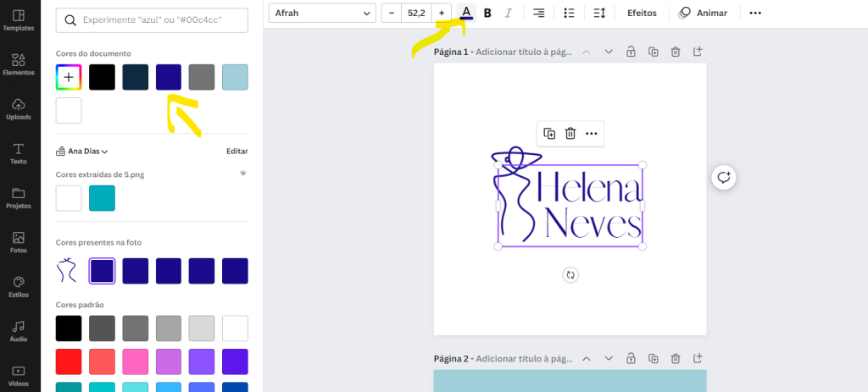
Task: Toggle italic formatting
Action: tap(509, 13)
